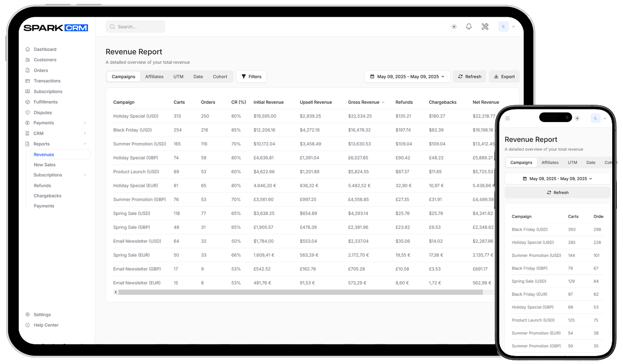Switch to the Cohort tab

pos(220,77)
